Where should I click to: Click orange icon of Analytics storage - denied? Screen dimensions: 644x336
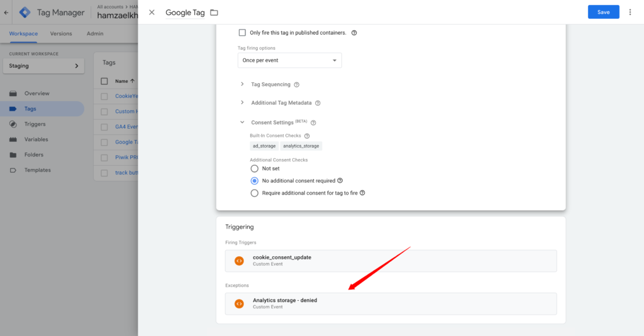click(x=239, y=303)
